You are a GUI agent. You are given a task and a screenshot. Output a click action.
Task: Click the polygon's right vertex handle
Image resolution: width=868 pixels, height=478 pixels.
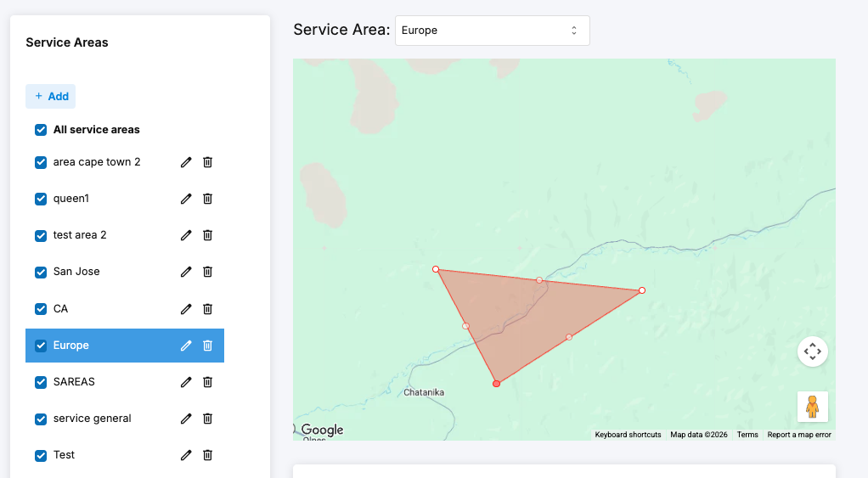pos(642,290)
